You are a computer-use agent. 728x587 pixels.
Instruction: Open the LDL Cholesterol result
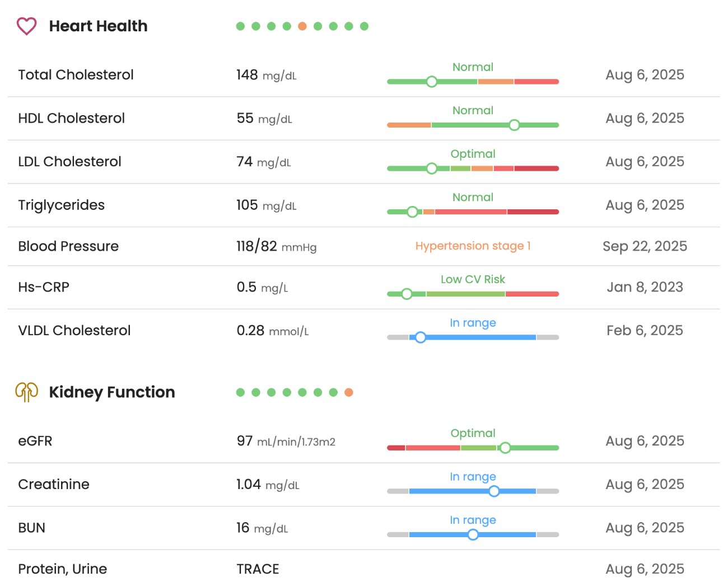(69, 162)
